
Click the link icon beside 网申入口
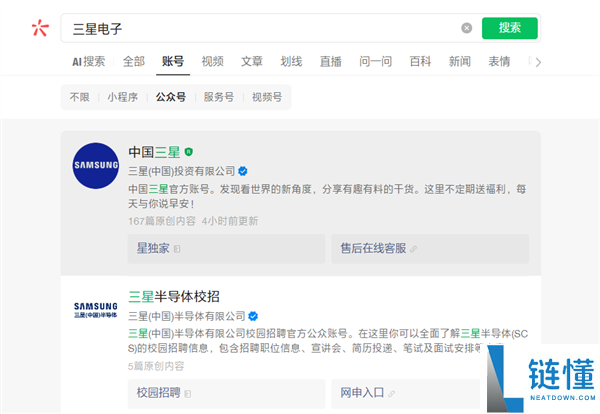pos(391,394)
